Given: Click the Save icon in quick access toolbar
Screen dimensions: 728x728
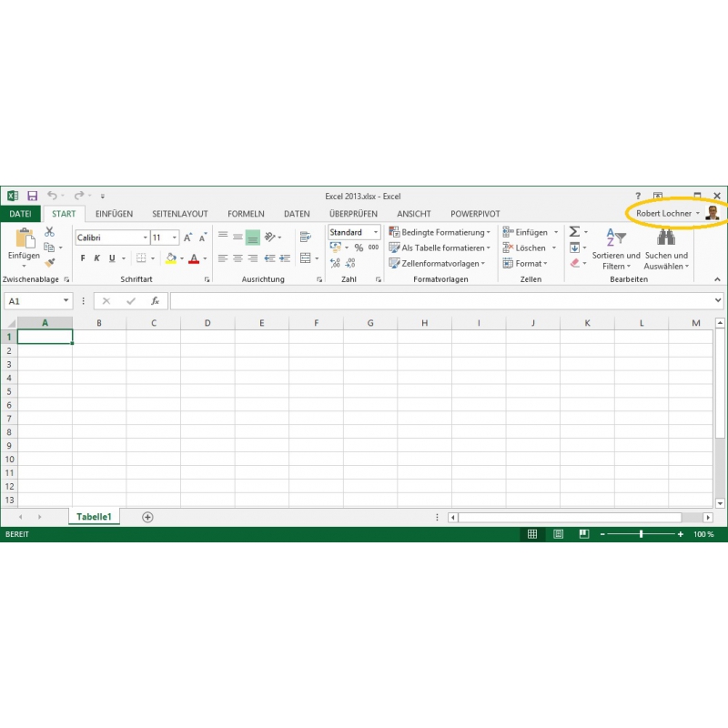Looking at the screenshot, I should (32, 196).
